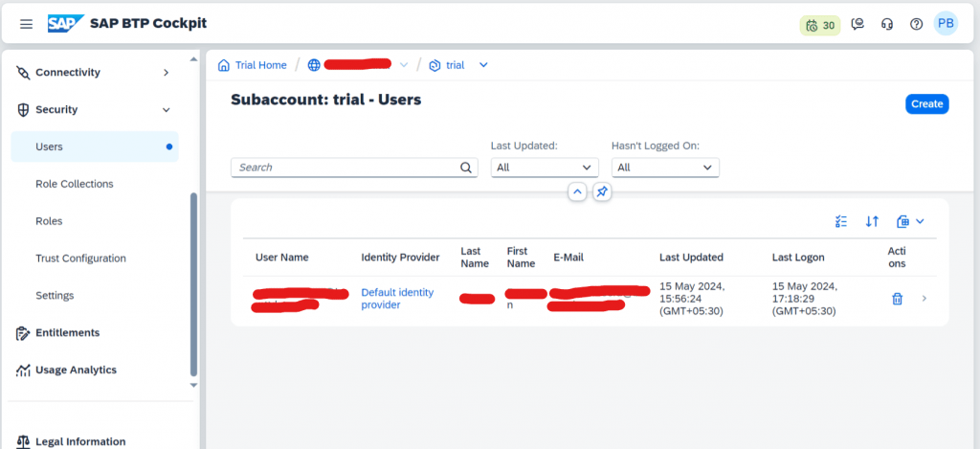Expand the Connectivity menu item

[x=95, y=73]
